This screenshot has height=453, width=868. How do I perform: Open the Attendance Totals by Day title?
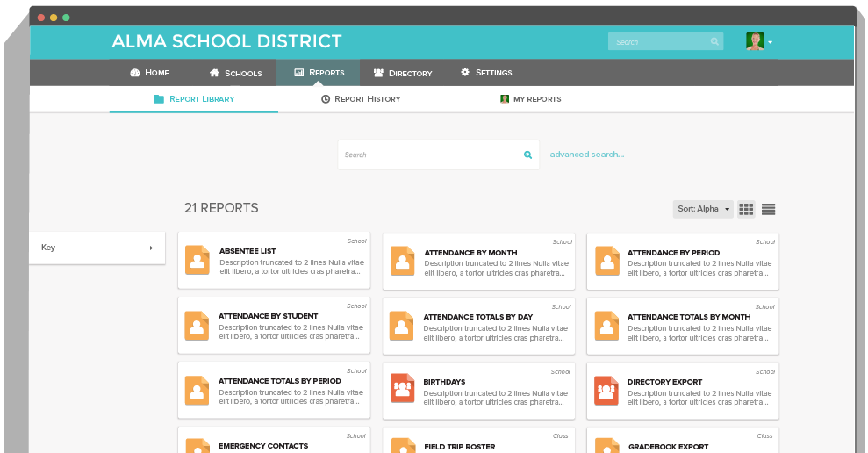coord(477,317)
